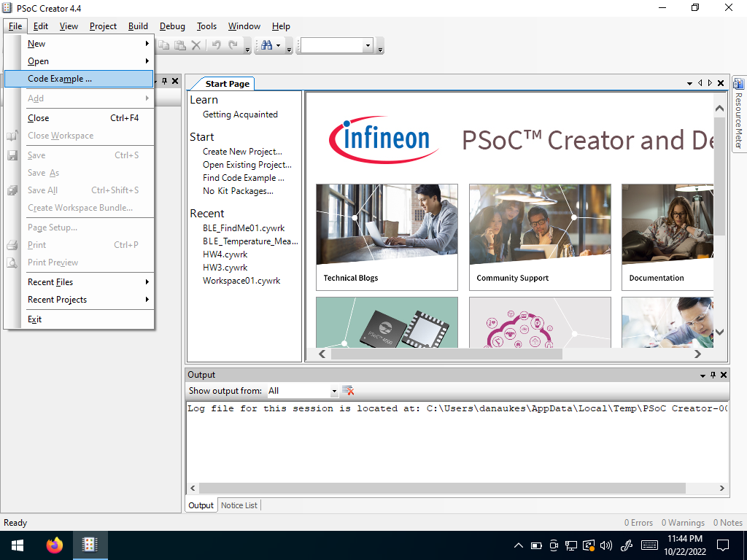The image size is (747, 560).
Task: Select the Start Page tab
Action: tap(228, 84)
